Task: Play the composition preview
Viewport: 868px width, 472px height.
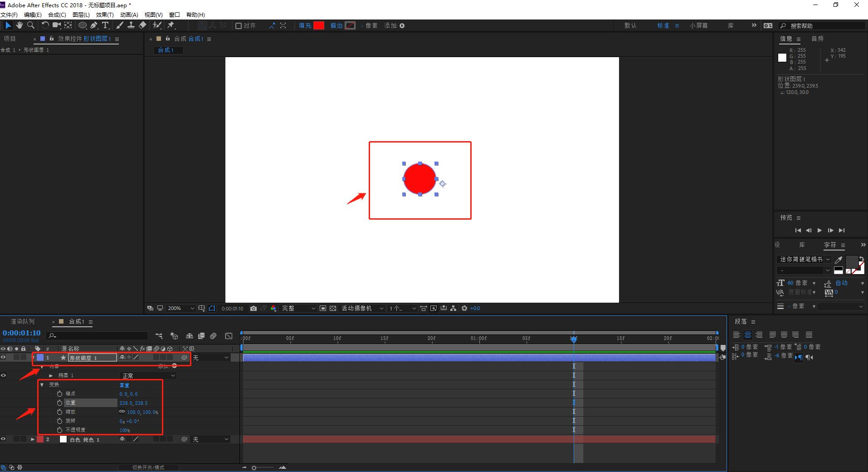Action: (x=819, y=231)
